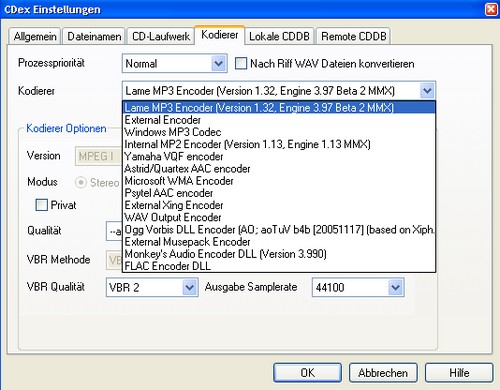The width and height of the screenshot is (500, 390).
Task: Choose Internal MP2 Encoder option
Action: click(279, 144)
